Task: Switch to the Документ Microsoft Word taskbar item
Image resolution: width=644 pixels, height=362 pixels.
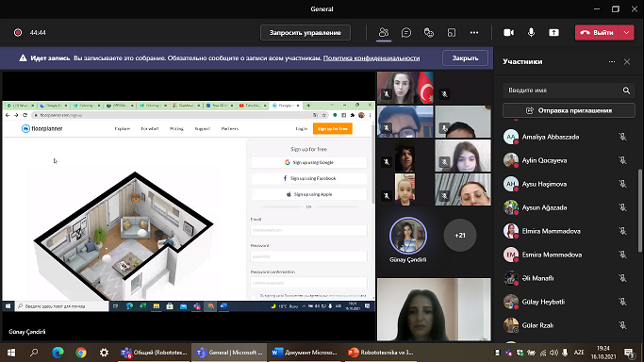Action: pos(305,353)
